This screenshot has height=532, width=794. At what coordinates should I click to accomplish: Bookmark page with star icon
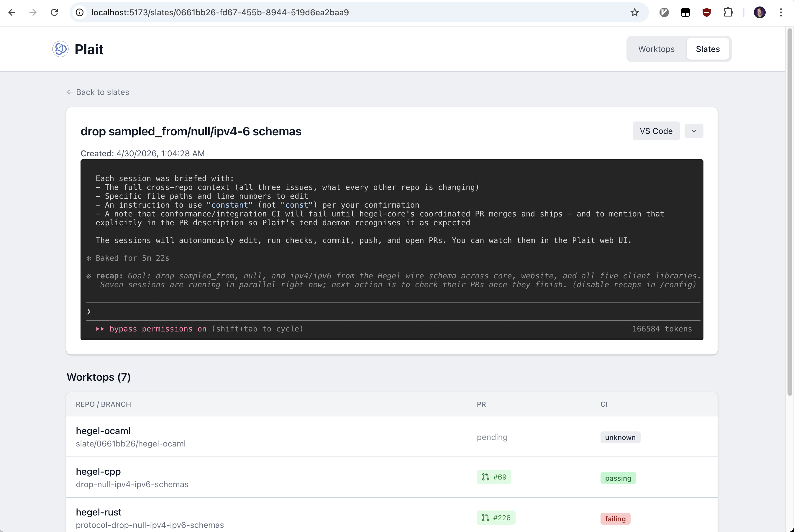(634, 13)
